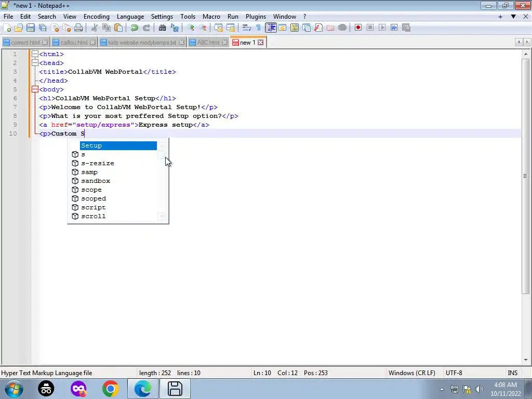The width and height of the screenshot is (532, 399).
Task: Click the Open file folder icon
Action: [19, 28]
